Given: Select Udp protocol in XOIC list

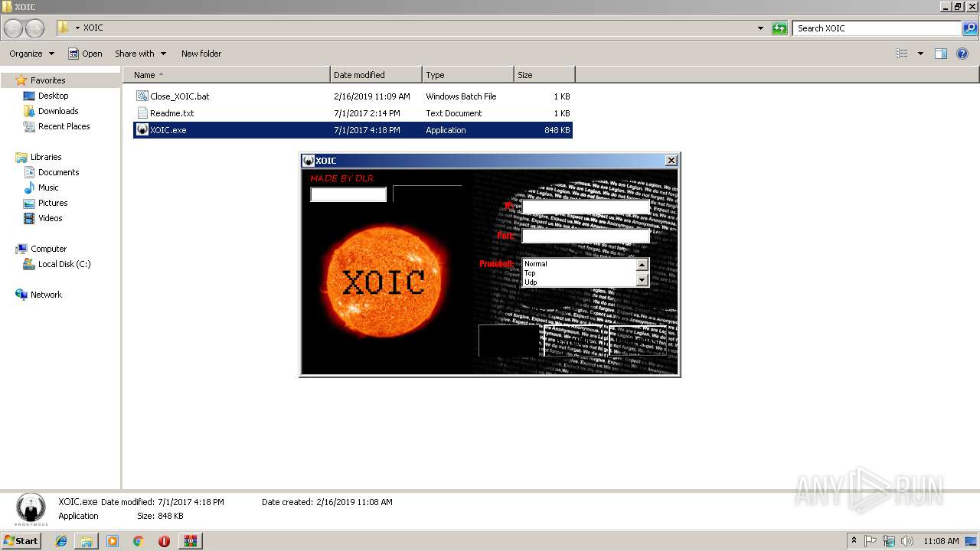Looking at the screenshot, I should (579, 282).
